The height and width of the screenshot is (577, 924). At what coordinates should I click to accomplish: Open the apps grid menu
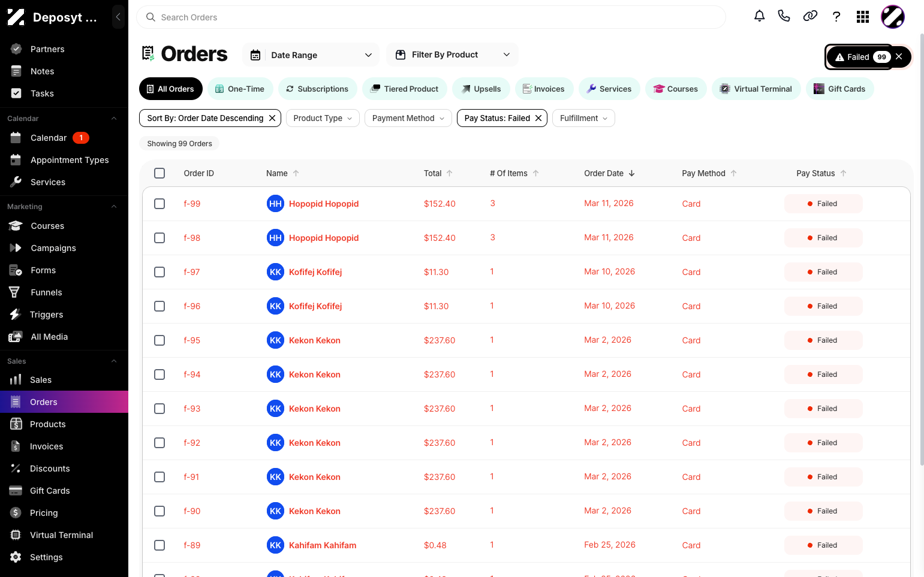click(863, 17)
